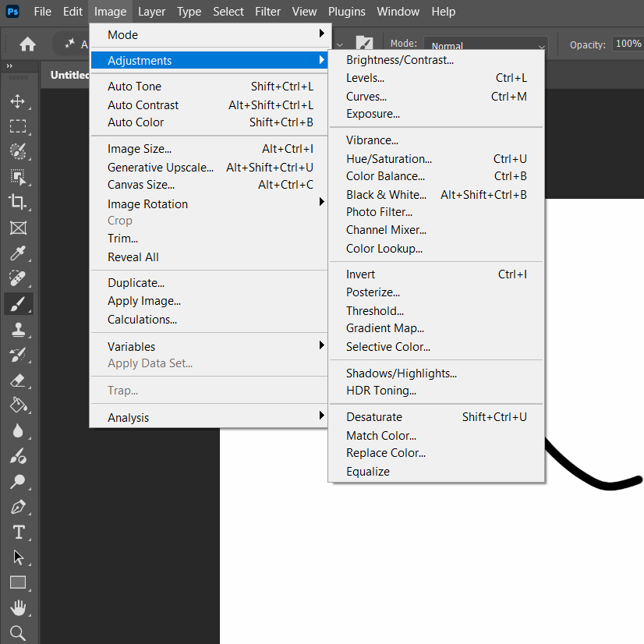Viewport: 644px width, 644px height.
Task: Select the Crop tool
Action: [18, 202]
